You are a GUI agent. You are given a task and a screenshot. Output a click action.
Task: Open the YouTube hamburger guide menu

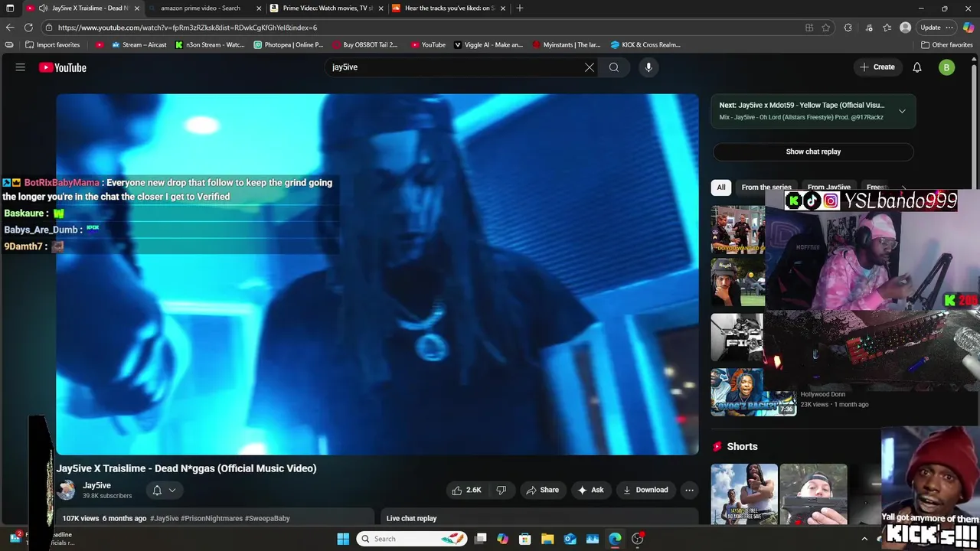tap(21, 67)
